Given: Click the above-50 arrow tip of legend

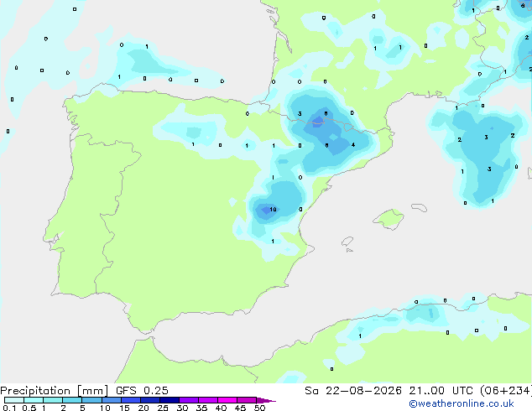Looking at the screenshot, I should coord(266,400).
